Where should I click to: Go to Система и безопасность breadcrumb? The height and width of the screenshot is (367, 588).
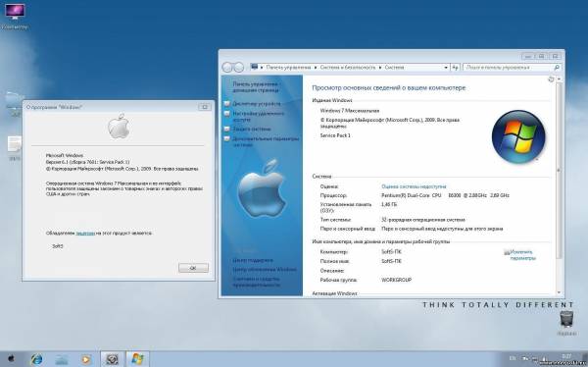tap(348, 68)
